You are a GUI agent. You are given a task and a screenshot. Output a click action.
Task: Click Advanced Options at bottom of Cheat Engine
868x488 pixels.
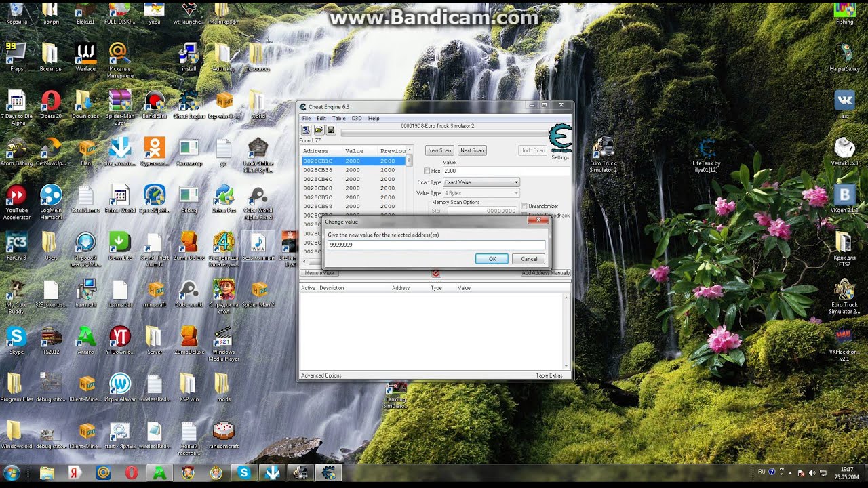pos(321,375)
